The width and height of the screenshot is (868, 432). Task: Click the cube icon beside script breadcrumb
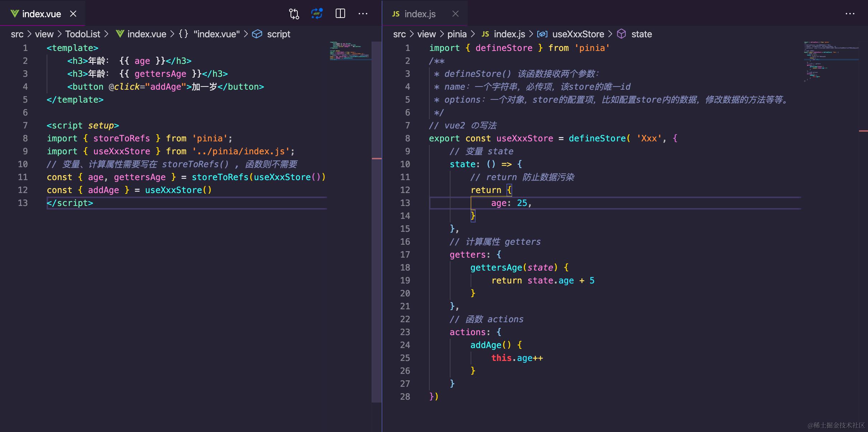pos(257,34)
